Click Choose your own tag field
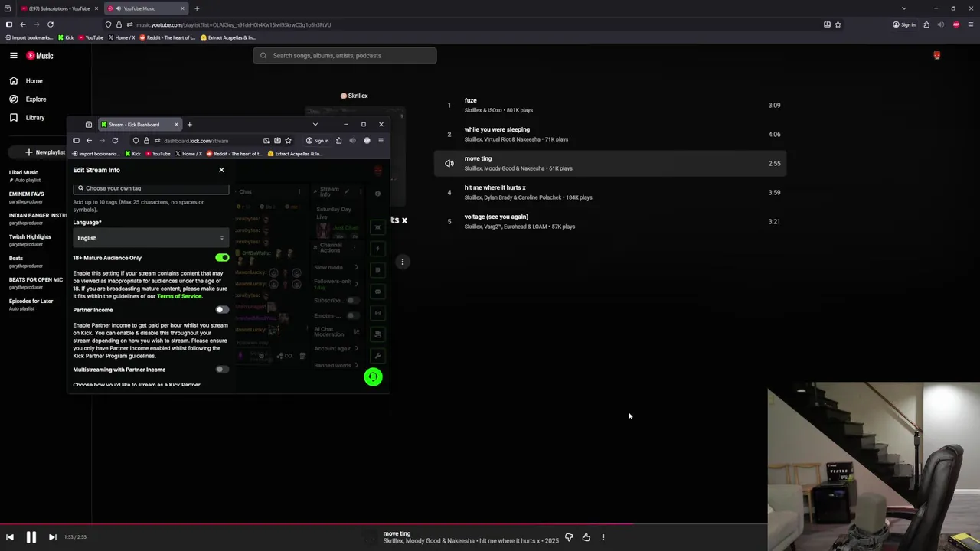The width and height of the screenshot is (980, 551). point(151,188)
